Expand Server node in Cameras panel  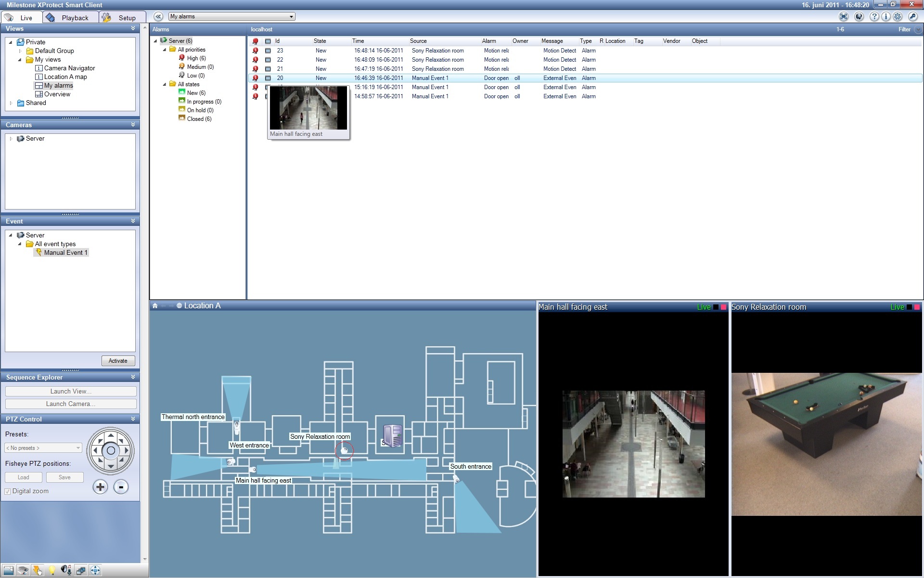tap(11, 139)
